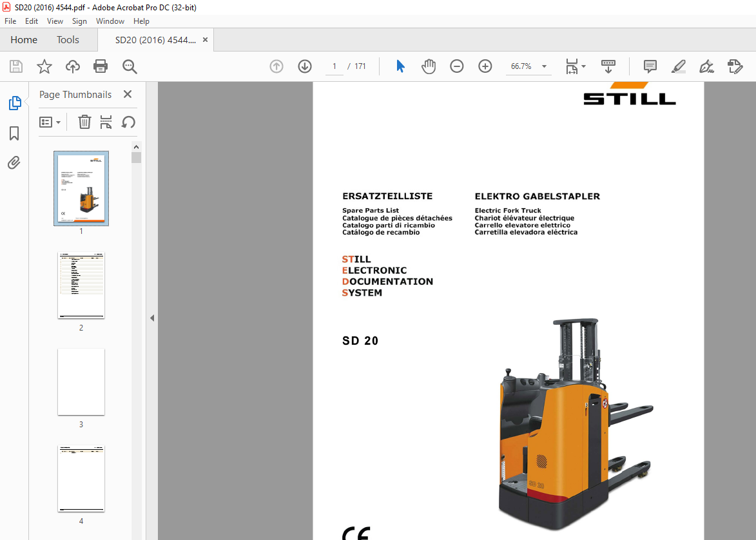Activate the Hand pan tool
This screenshot has height=540, width=756.
click(428, 66)
